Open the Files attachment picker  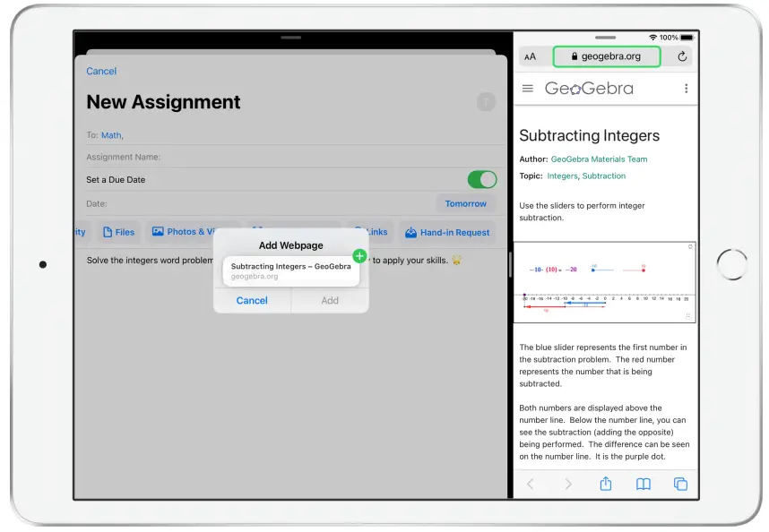[118, 232]
